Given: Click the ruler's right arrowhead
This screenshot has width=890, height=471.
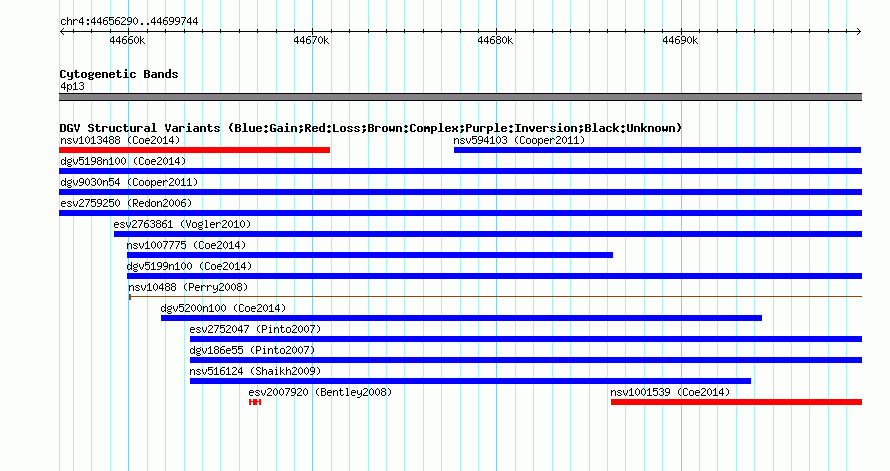Looking at the screenshot, I should pos(859,32).
